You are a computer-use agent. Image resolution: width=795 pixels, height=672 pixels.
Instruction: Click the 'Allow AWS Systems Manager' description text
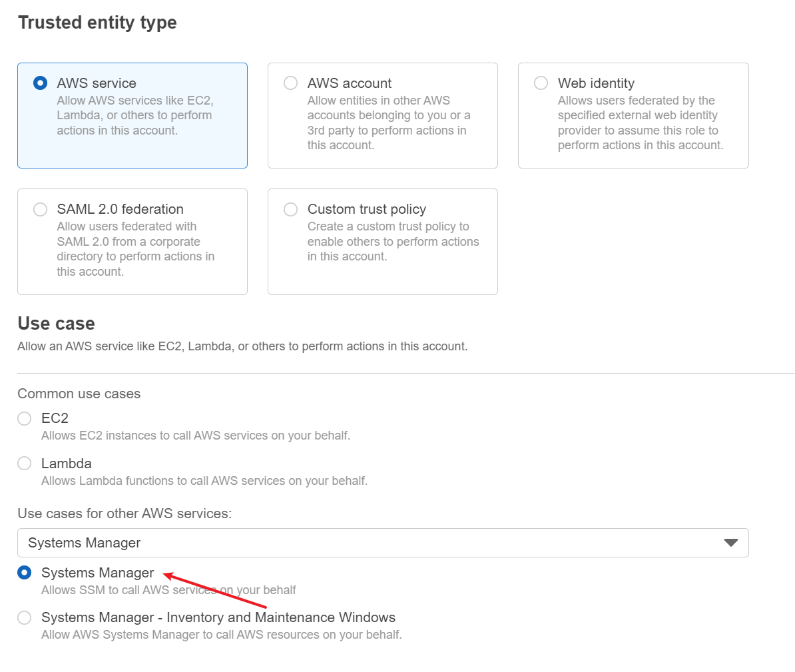[221, 635]
